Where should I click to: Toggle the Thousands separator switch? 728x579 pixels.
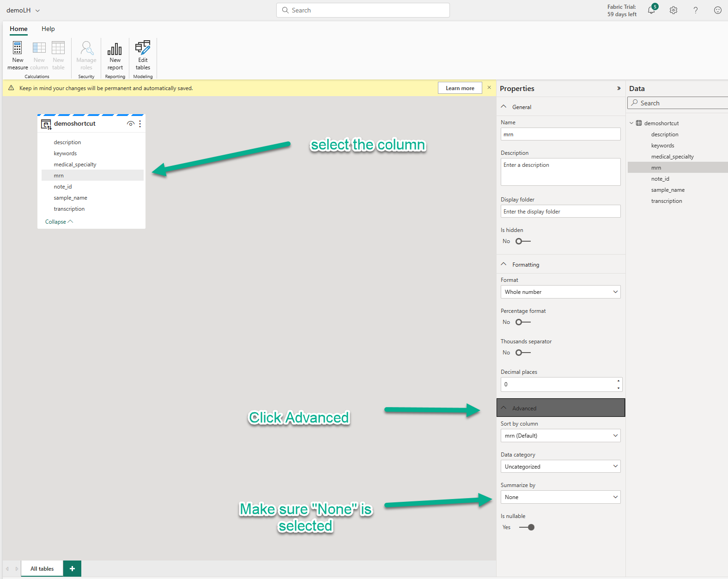[x=523, y=353]
